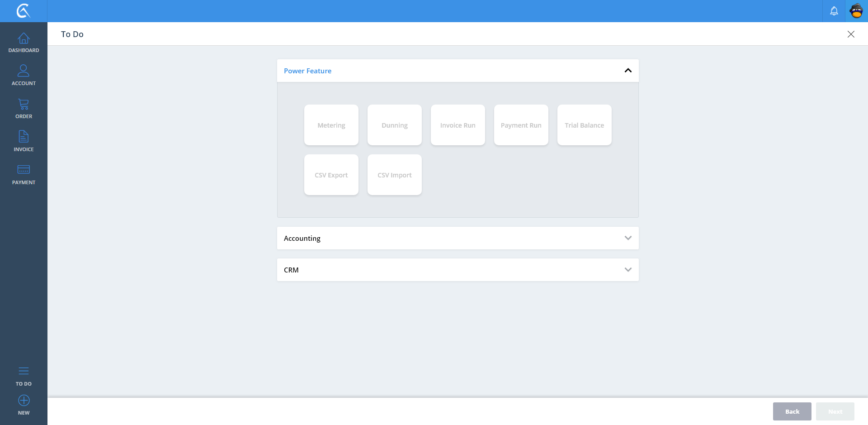Open the user avatar menu
The height and width of the screenshot is (425, 868).
pos(856,11)
